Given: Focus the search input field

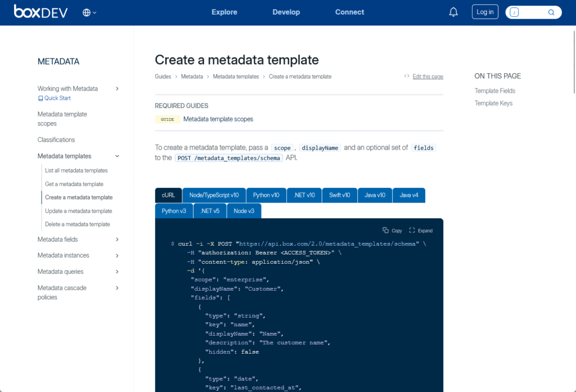Looking at the screenshot, I should tap(533, 12).
